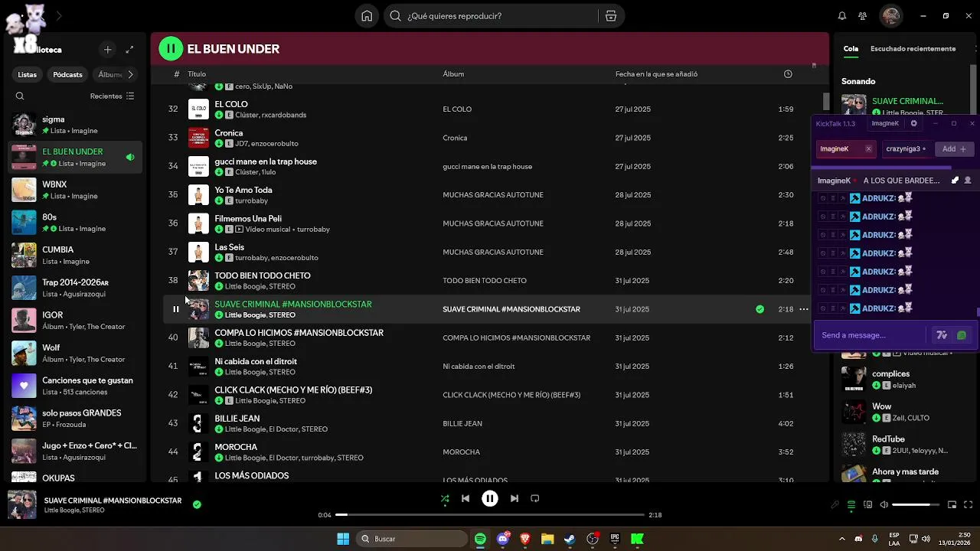Switch Spotify to full screen mode
The image size is (980, 551).
969,504
